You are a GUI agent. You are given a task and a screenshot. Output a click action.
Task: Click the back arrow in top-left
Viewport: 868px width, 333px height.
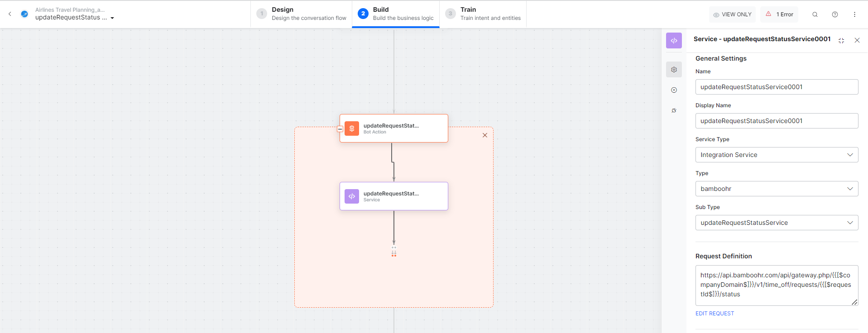point(10,14)
